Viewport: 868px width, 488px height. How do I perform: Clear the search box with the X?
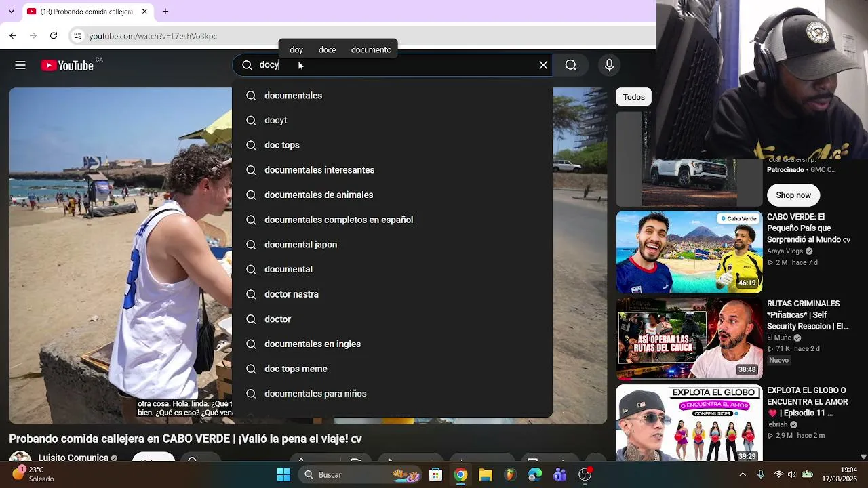click(x=543, y=65)
